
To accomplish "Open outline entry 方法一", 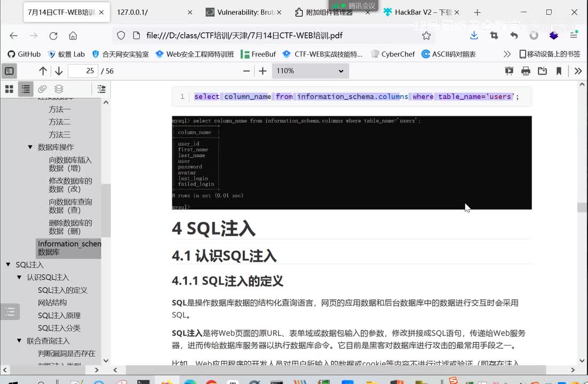I will point(60,109).
